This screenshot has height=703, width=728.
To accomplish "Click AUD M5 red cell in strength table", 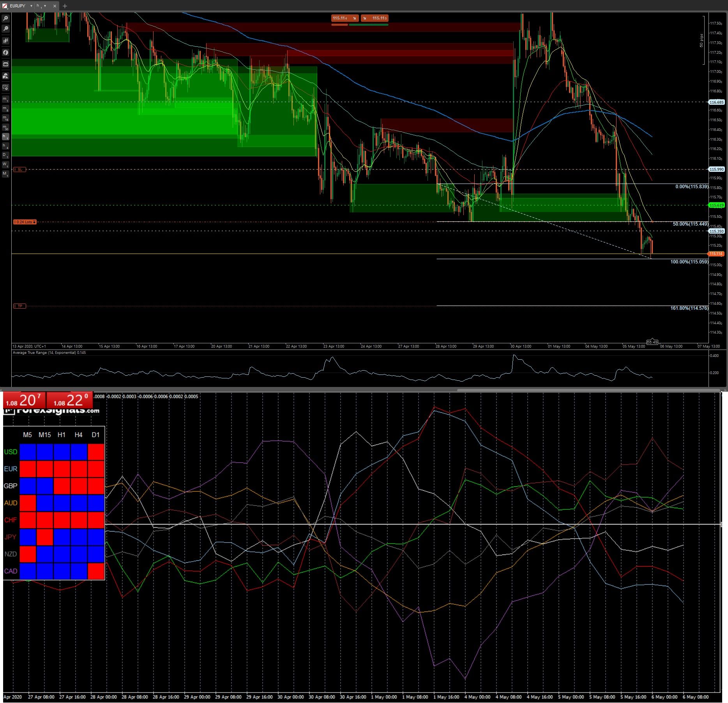I will (28, 503).
